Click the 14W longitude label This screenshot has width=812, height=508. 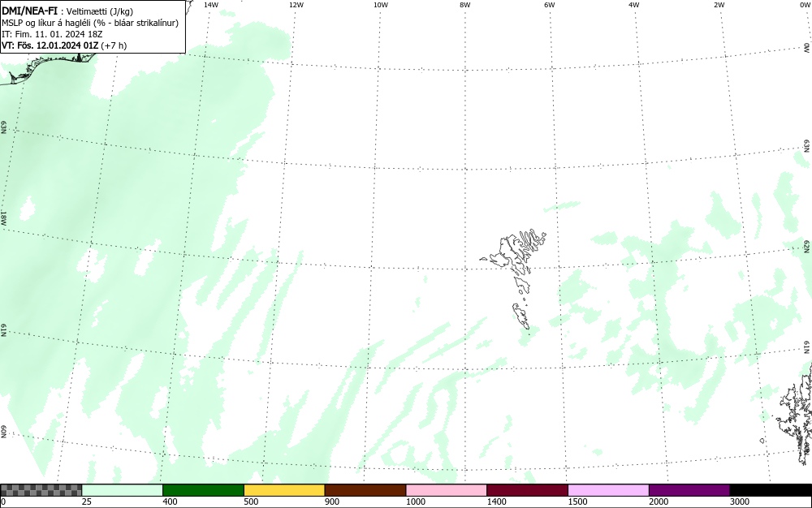[x=211, y=5]
